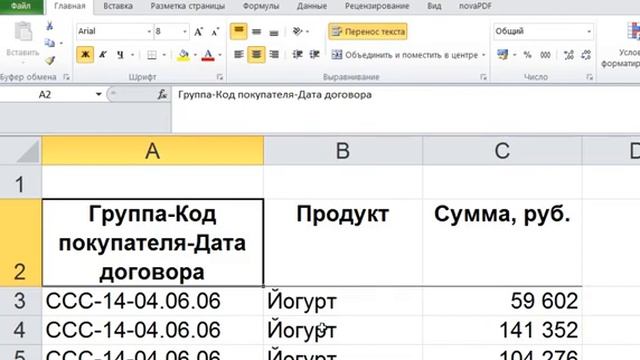
Task: Click the cell with value 59 602
Action: (502, 301)
